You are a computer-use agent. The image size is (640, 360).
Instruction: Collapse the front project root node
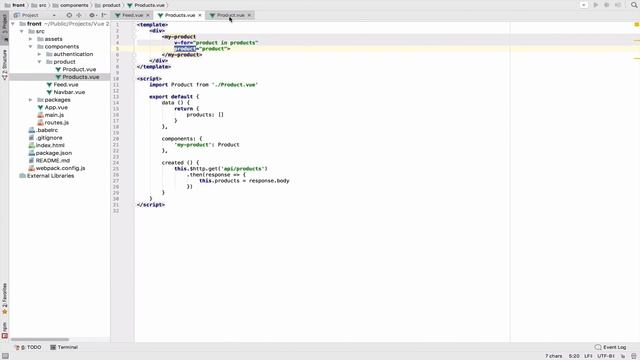(13, 24)
